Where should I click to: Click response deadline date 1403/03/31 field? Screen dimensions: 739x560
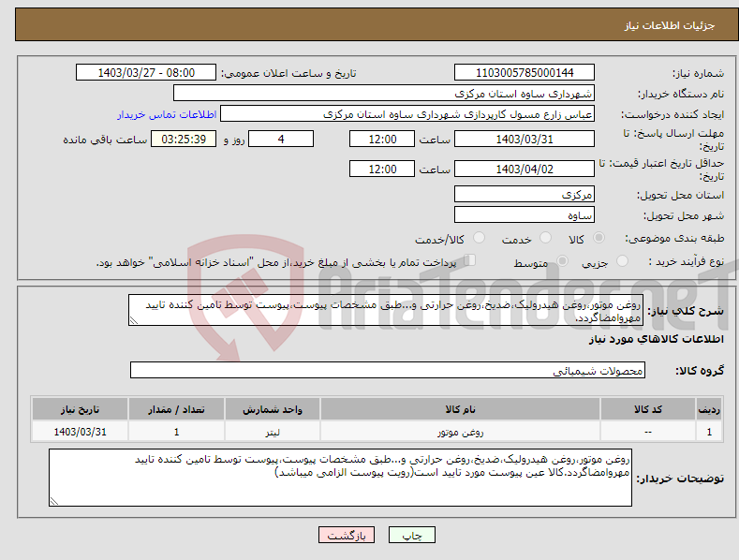click(525, 139)
